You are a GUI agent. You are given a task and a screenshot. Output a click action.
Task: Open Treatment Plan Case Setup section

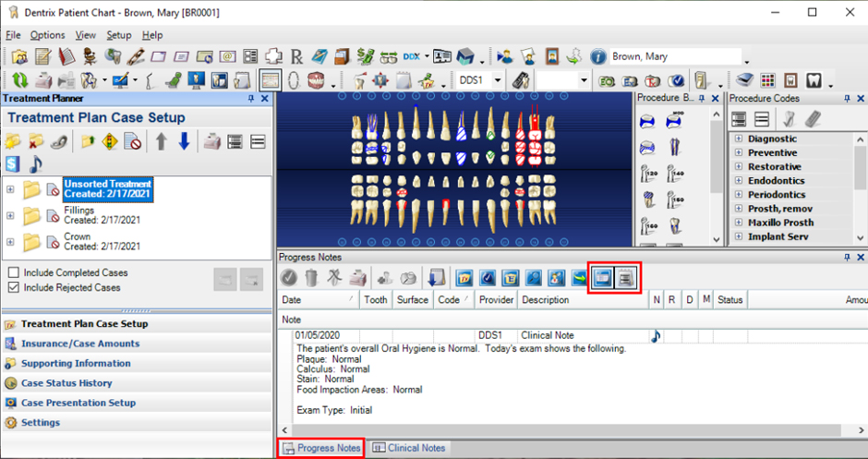[84, 324]
